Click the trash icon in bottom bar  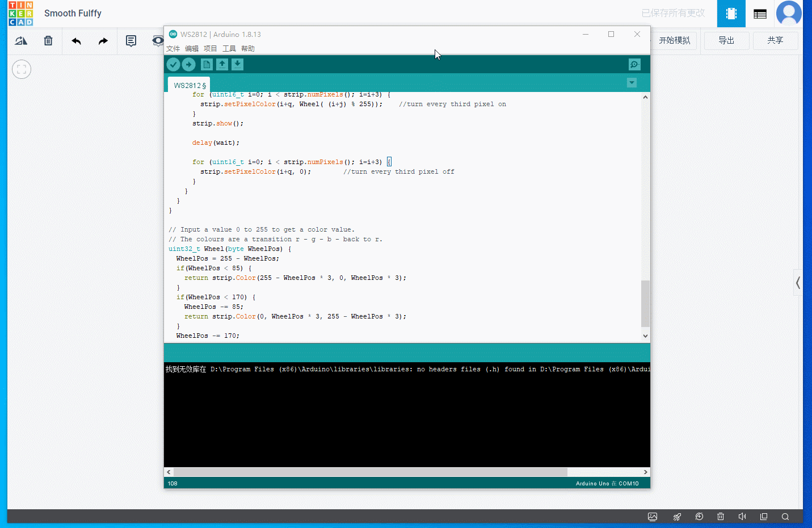721,517
